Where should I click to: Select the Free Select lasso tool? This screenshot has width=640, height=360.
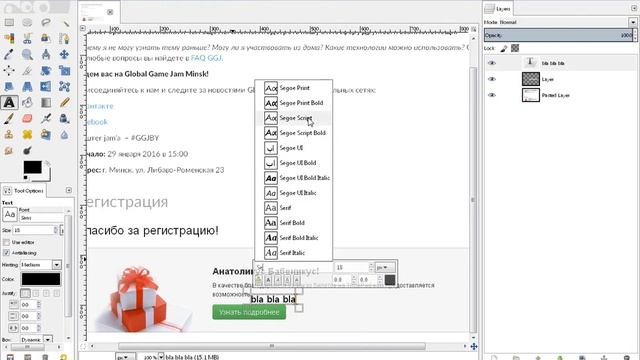coord(46,23)
